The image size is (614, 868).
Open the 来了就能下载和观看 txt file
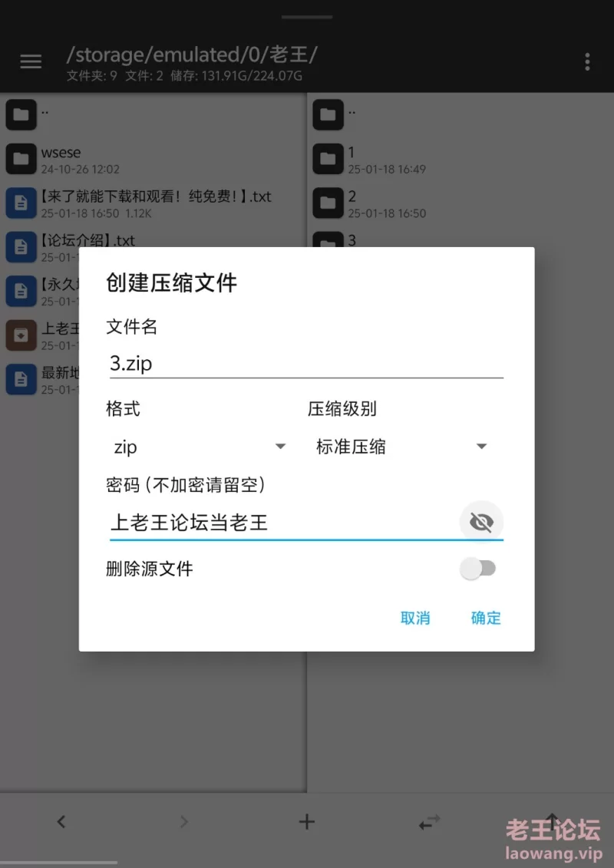point(153,203)
